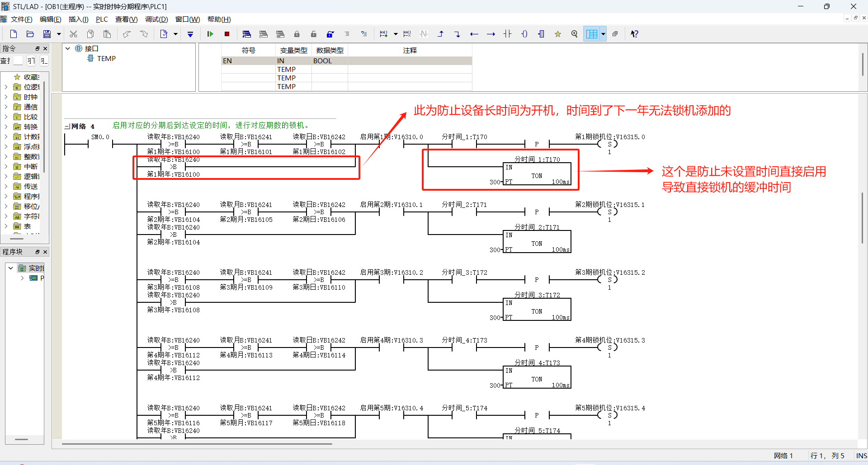Expand the 通信 instruction folder

point(6,107)
